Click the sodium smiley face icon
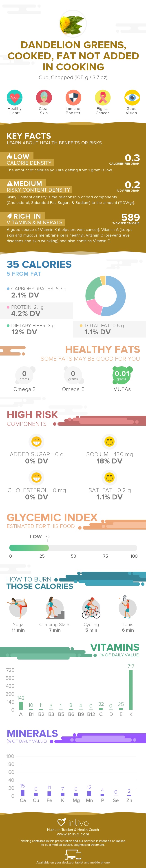Screen dimensions: 146x868 click(109, 441)
